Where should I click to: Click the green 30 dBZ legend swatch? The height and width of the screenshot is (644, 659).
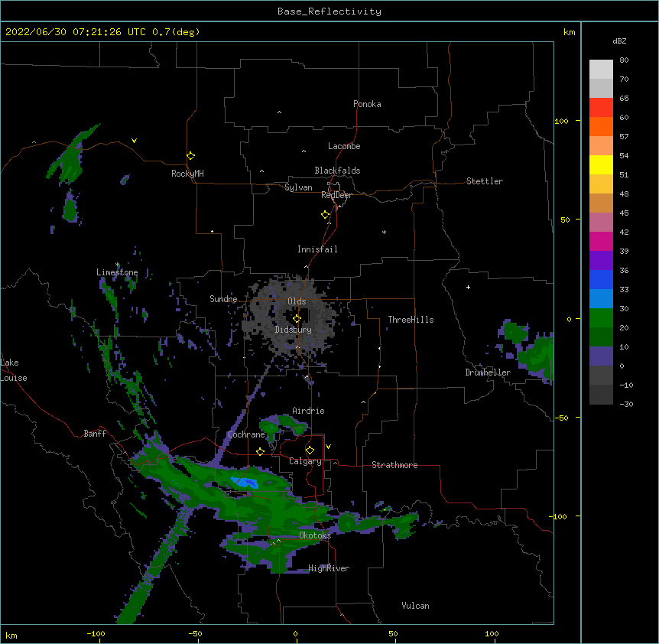tap(601, 318)
